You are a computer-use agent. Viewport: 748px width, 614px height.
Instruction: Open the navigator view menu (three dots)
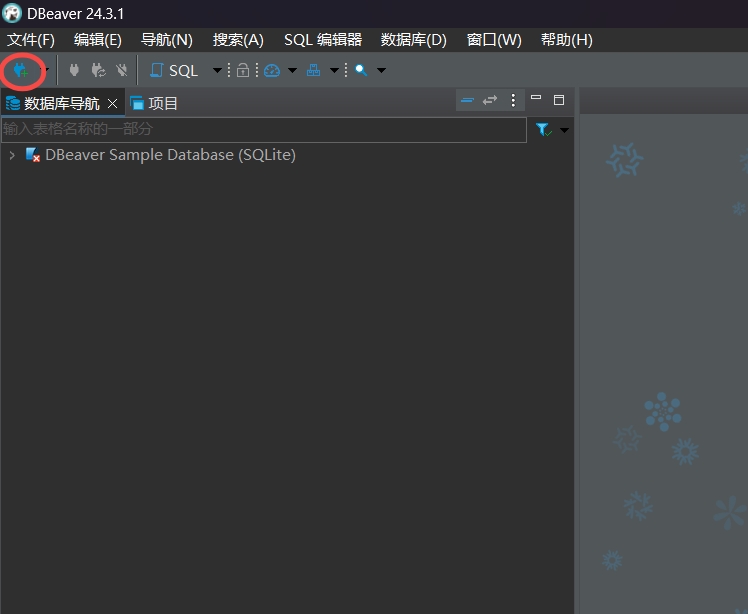[x=513, y=100]
